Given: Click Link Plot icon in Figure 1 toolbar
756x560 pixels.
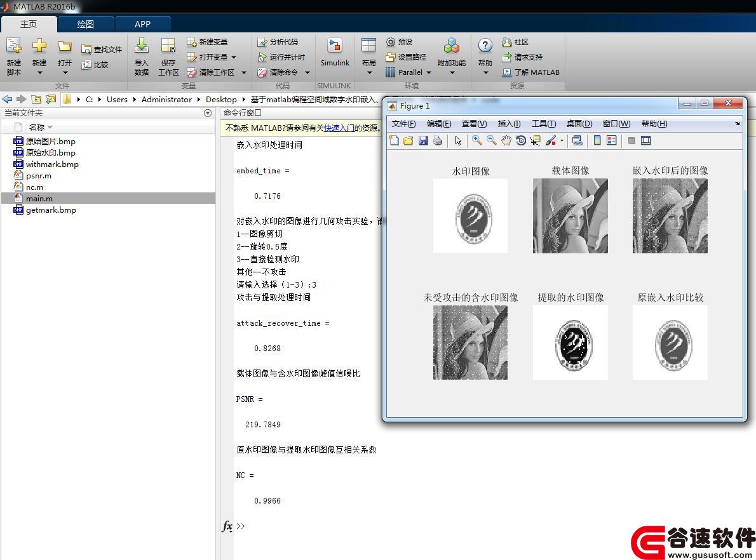Looking at the screenshot, I should (577, 140).
